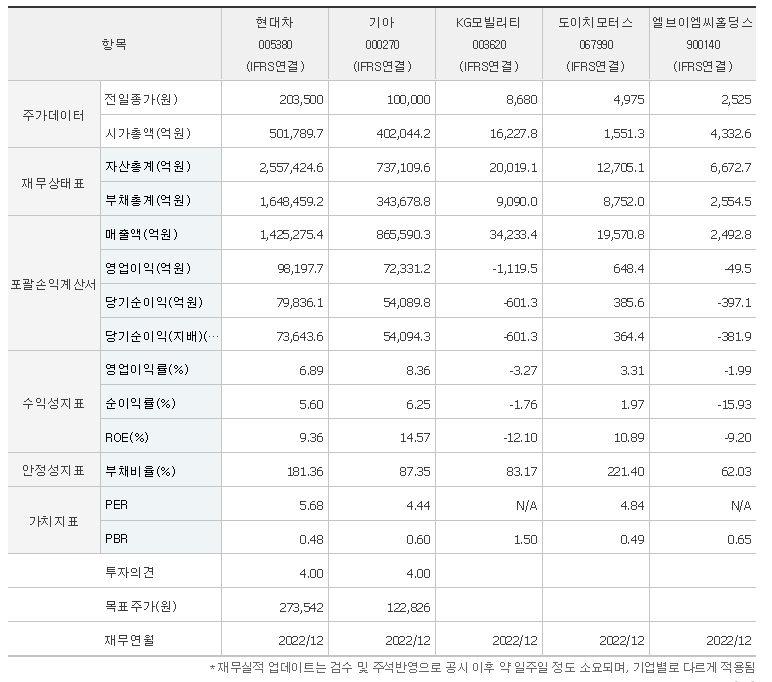Select 기아 closing price 100,000
The width and height of the screenshot is (772, 682).
[409, 100]
